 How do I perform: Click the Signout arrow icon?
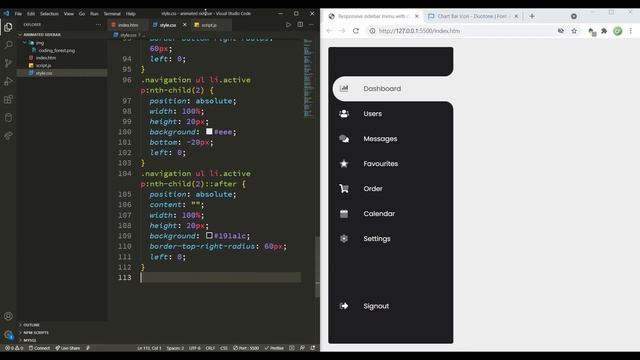[344, 306]
